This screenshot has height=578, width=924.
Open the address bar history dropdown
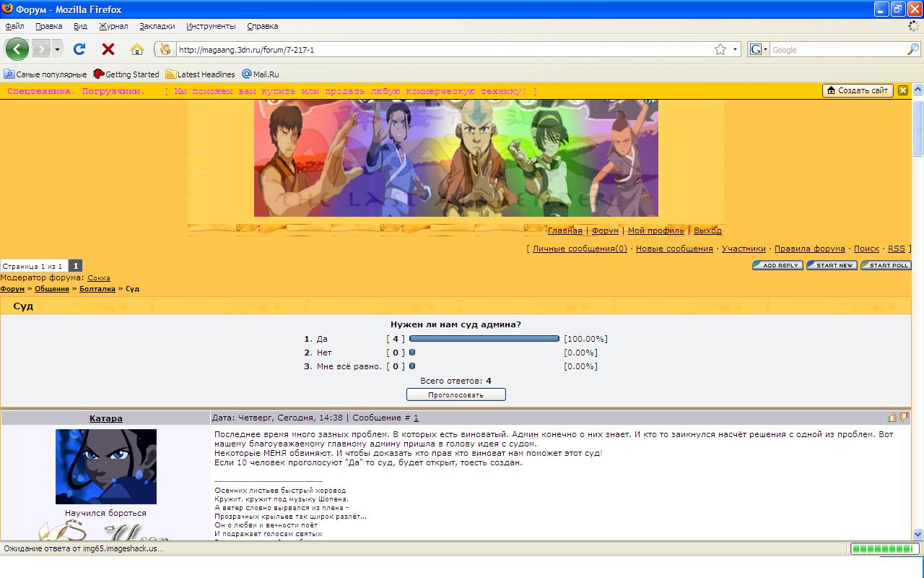coord(736,49)
